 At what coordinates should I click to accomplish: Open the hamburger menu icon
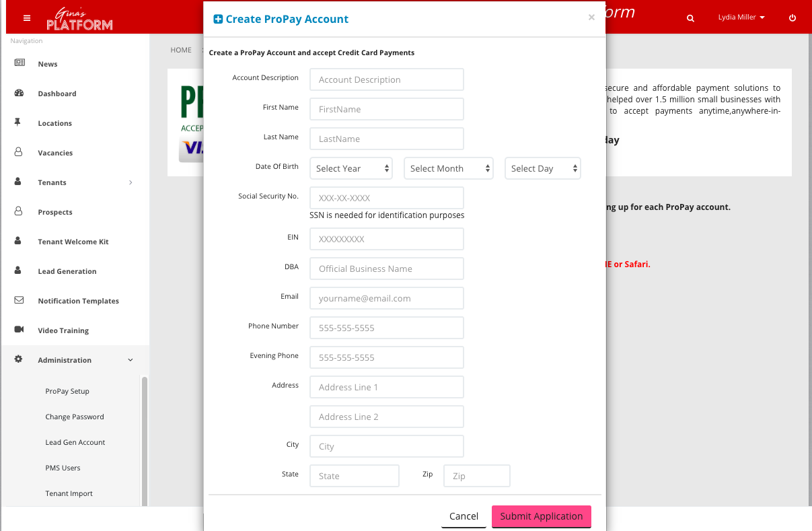(27, 18)
